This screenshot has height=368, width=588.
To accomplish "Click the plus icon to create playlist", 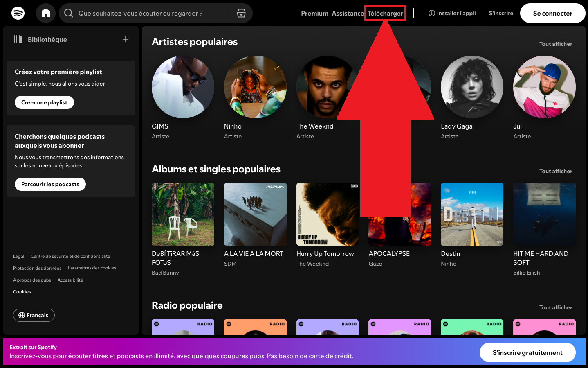I will [126, 39].
